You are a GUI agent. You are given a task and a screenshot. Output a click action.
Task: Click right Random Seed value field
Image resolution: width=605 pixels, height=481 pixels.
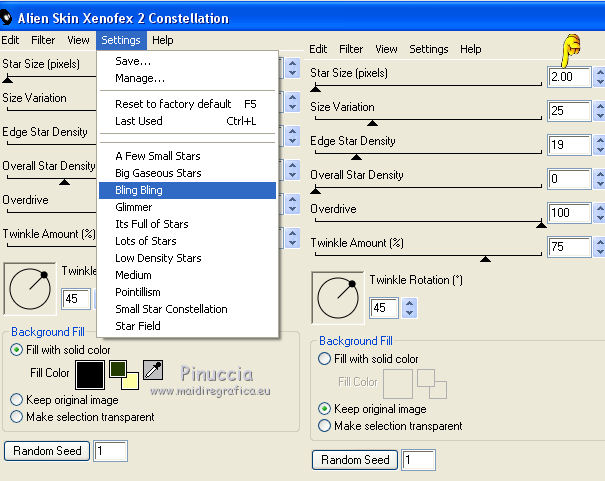click(x=418, y=460)
